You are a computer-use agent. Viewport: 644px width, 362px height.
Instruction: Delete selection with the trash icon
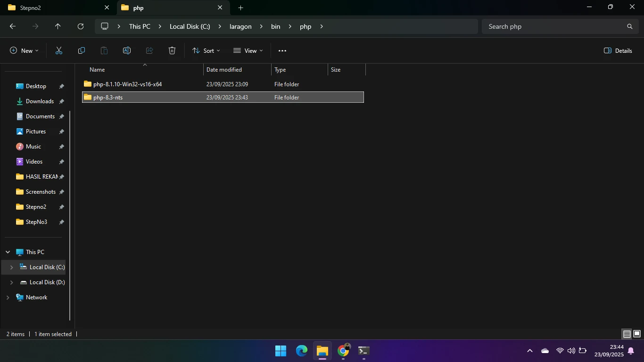pyautogui.click(x=172, y=51)
